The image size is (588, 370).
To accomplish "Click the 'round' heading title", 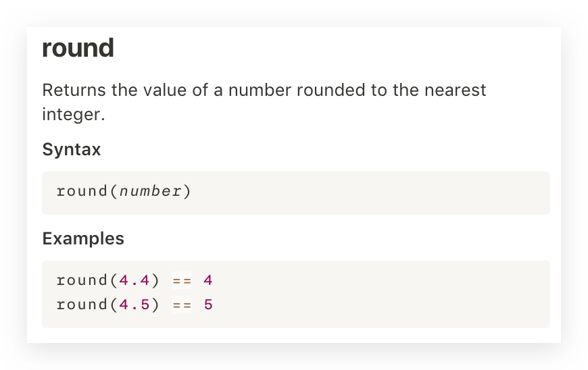I will point(78,48).
